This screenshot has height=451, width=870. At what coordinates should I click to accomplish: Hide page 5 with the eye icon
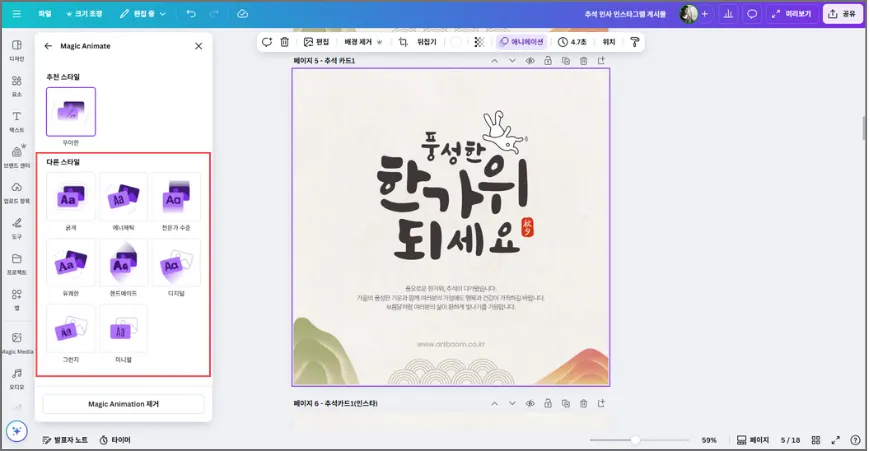530,61
